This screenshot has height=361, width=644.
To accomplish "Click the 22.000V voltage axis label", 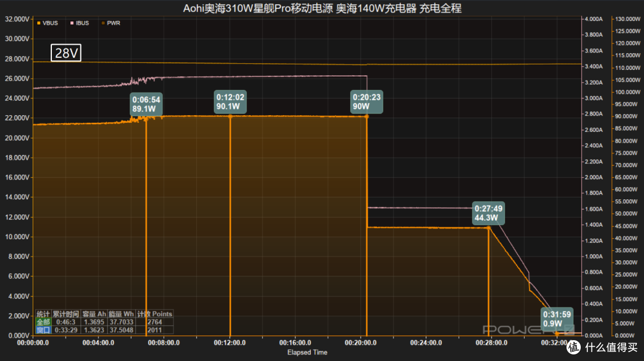I will (x=17, y=118).
